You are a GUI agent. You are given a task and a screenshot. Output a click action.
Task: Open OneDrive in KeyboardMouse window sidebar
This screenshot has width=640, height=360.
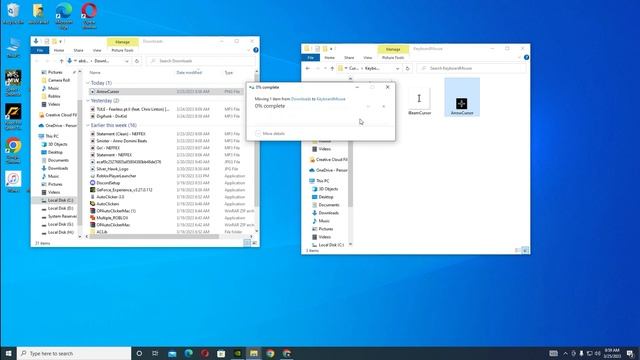(x=330, y=170)
